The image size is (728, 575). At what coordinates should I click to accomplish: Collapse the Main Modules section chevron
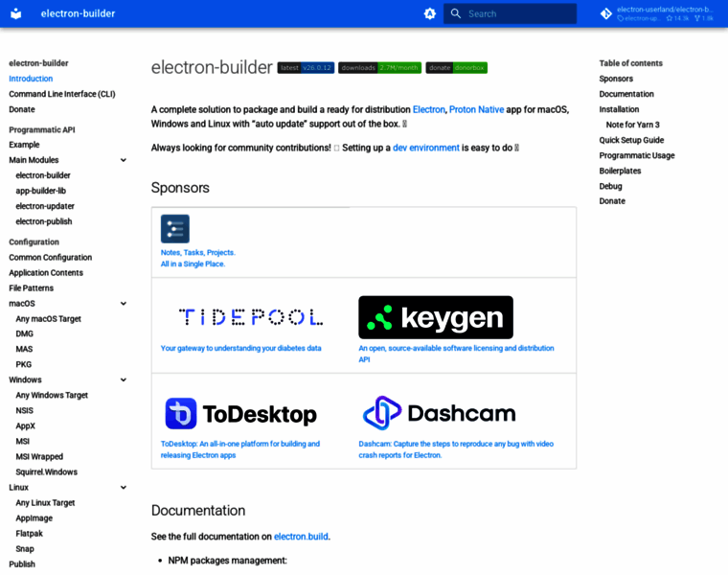(x=124, y=160)
